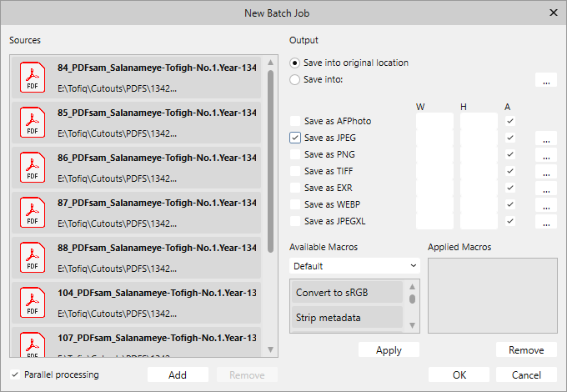567x392 pixels.
Task: Click the Add sources button
Action: [x=178, y=374]
